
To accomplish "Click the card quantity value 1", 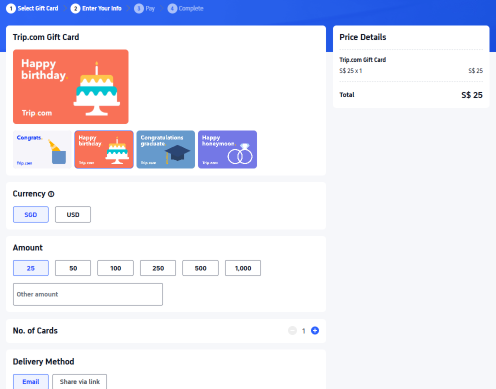I will [304, 331].
